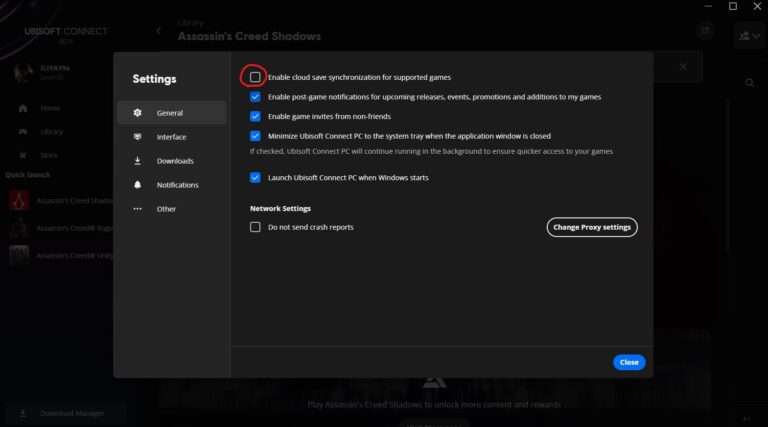Click the Downloads arrow icon
The image size is (768, 427).
pos(138,161)
